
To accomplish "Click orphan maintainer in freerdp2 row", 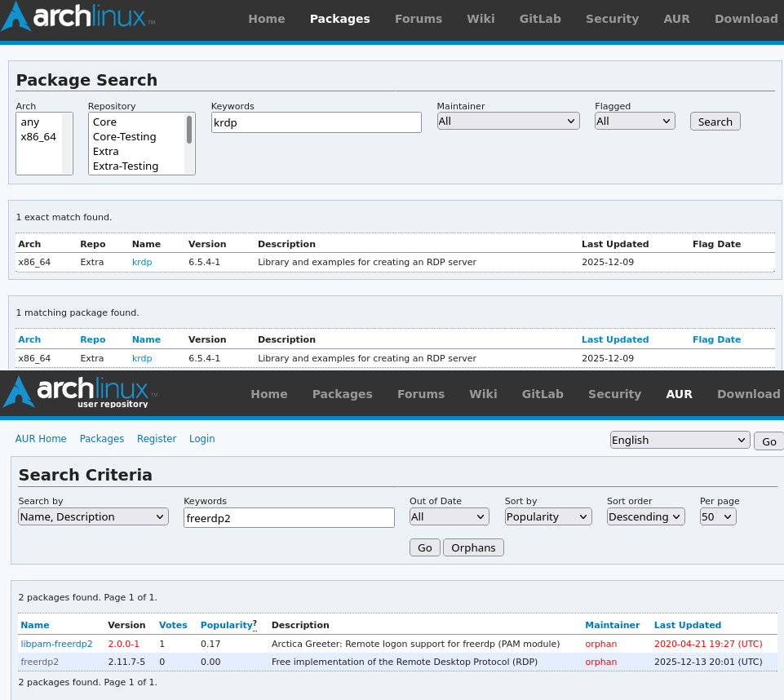I will 601,662.
